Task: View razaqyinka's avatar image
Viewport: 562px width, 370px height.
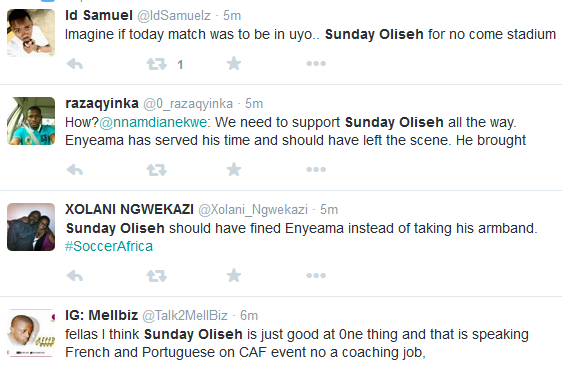Action: 31,121
